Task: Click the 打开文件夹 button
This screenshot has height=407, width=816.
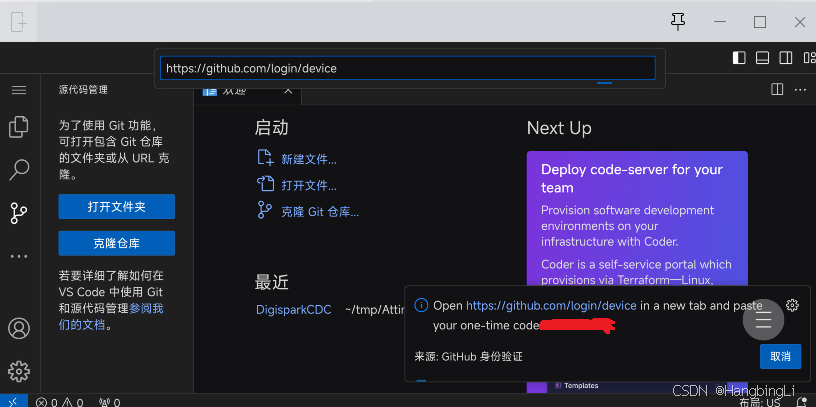Action: [117, 207]
